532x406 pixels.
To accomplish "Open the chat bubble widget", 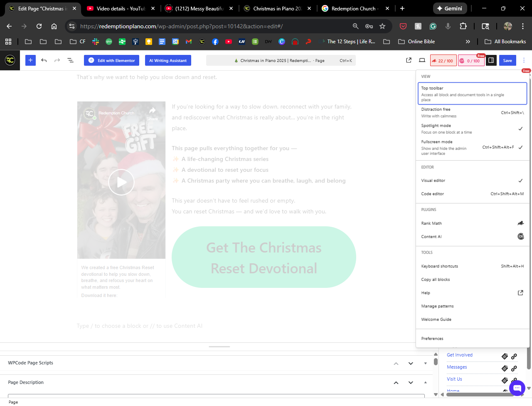I will [517, 388].
